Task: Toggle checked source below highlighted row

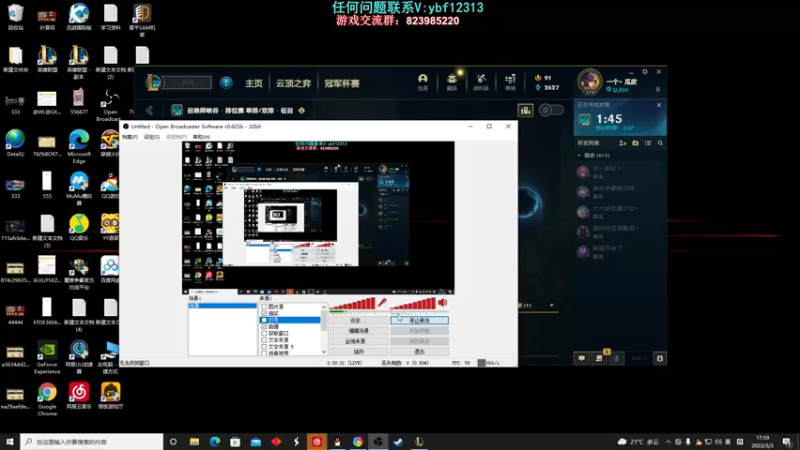Action: [x=264, y=327]
